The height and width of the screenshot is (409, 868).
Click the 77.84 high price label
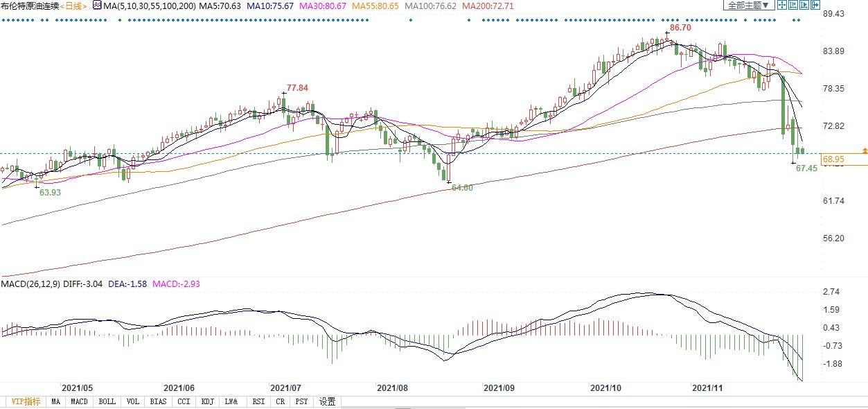click(297, 87)
